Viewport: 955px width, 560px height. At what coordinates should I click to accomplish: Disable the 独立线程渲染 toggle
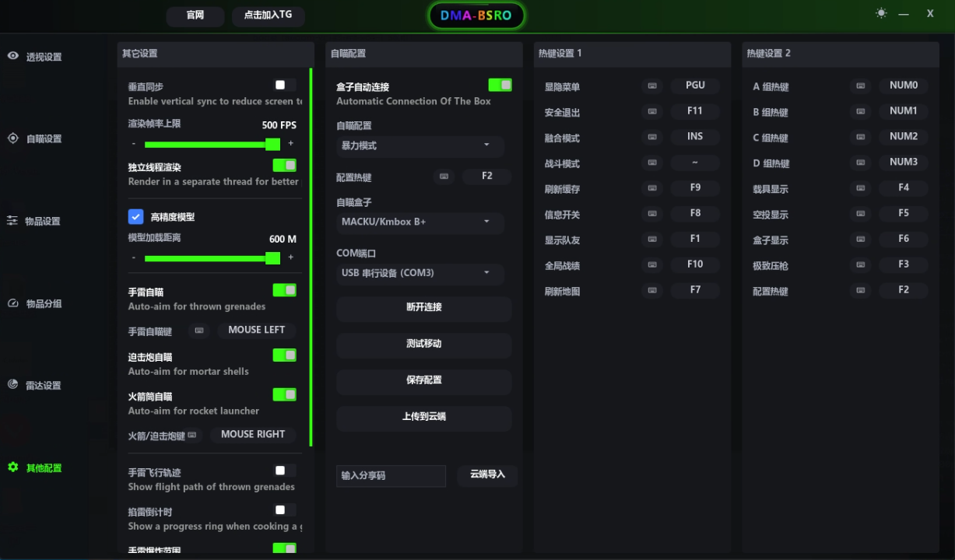click(285, 165)
